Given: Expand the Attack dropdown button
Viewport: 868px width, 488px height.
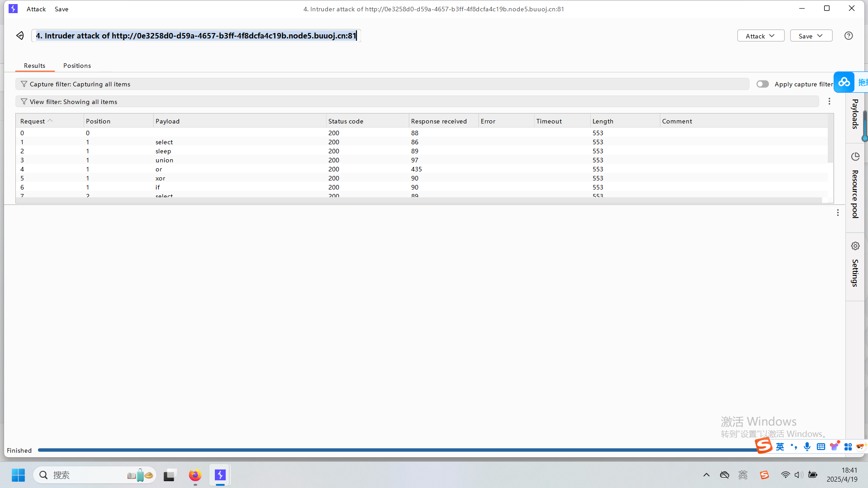Looking at the screenshot, I should coord(761,36).
